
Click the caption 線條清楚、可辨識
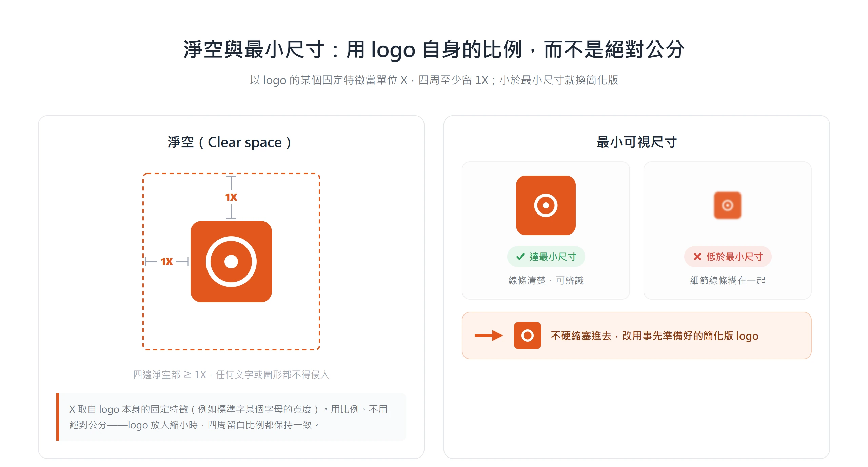pos(546,280)
